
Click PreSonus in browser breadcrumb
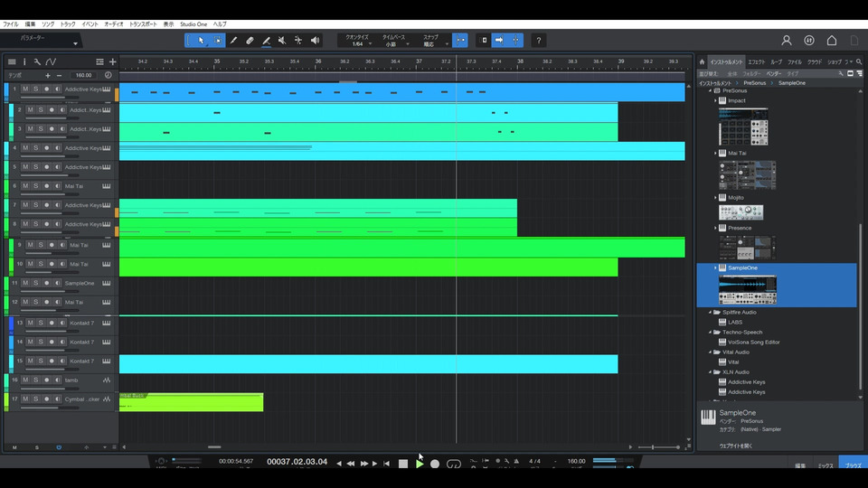pyautogui.click(x=754, y=83)
